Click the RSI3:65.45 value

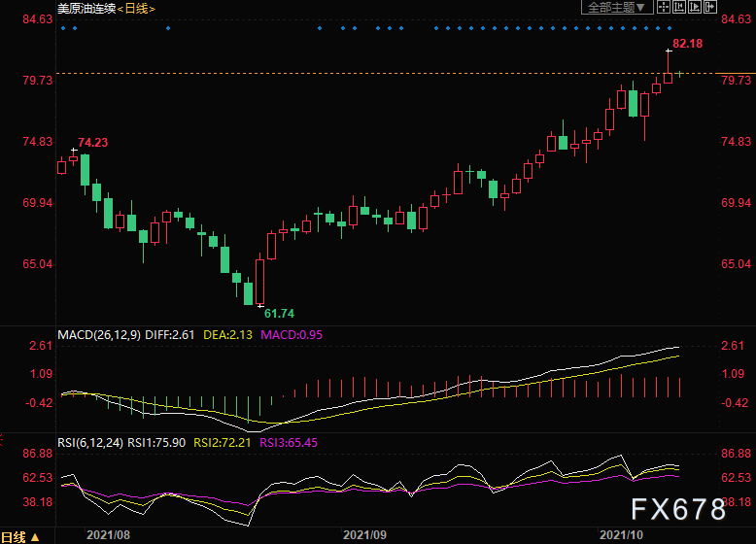point(289,442)
